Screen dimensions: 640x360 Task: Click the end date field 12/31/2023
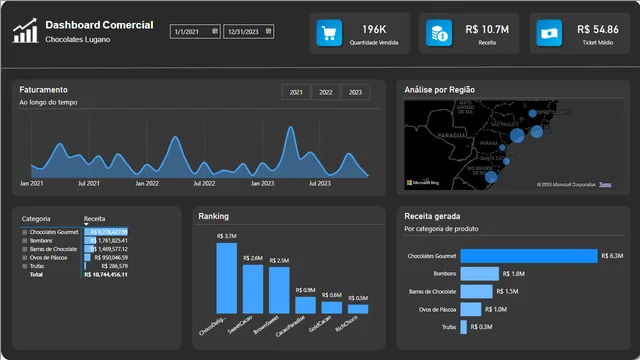[249, 31]
